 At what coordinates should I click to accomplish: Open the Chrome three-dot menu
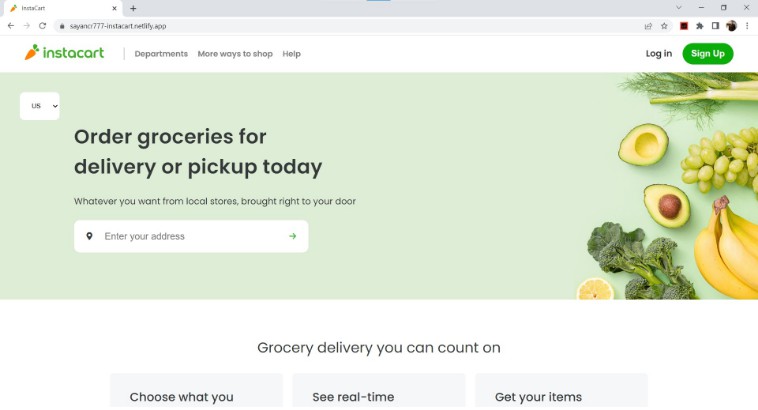747,25
